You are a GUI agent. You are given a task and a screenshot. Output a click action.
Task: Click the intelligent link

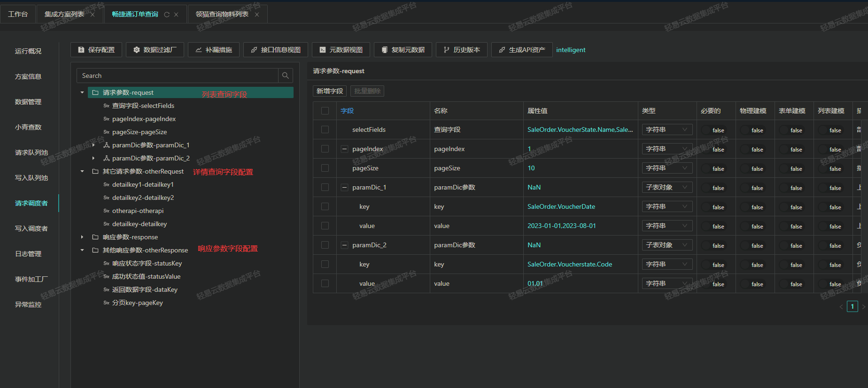tap(571, 50)
